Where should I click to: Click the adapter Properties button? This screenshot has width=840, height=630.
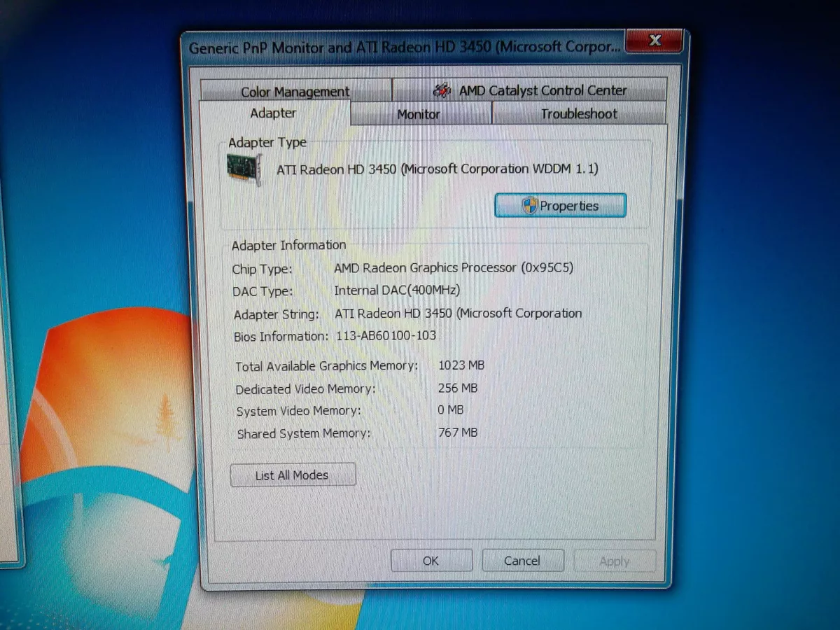(x=560, y=206)
